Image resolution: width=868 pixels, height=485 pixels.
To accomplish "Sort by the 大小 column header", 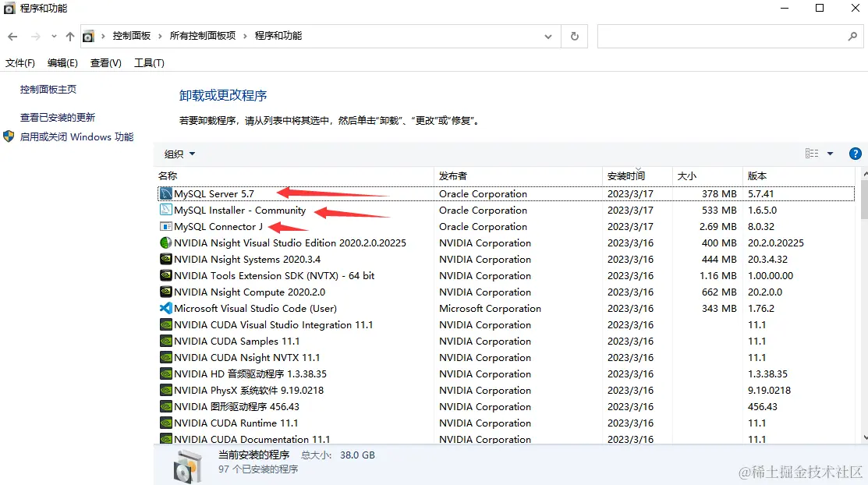I will pyautogui.click(x=707, y=176).
